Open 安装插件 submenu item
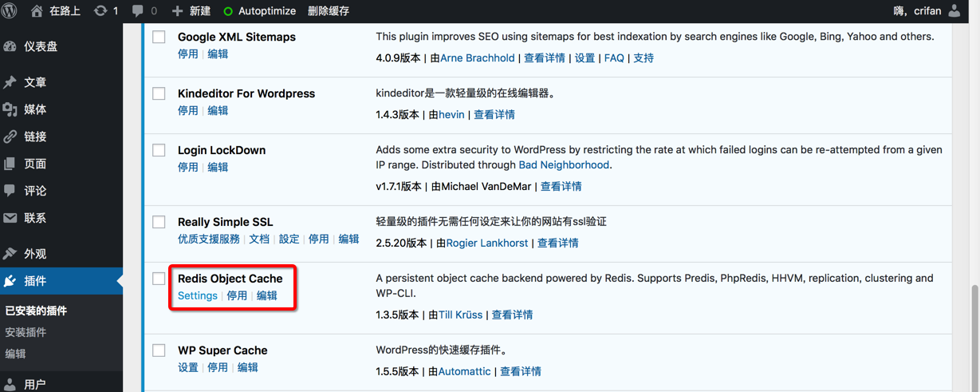This screenshot has width=980, height=392. (x=26, y=332)
